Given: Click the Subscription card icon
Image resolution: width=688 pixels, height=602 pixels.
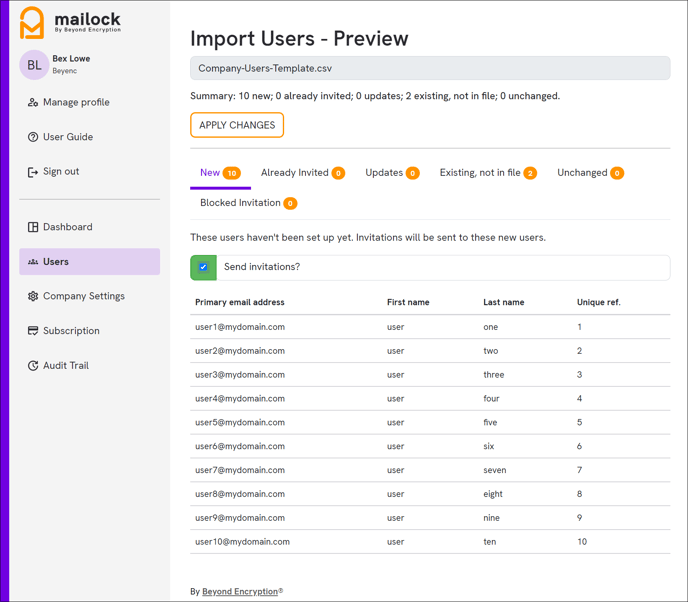Looking at the screenshot, I should tap(33, 331).
